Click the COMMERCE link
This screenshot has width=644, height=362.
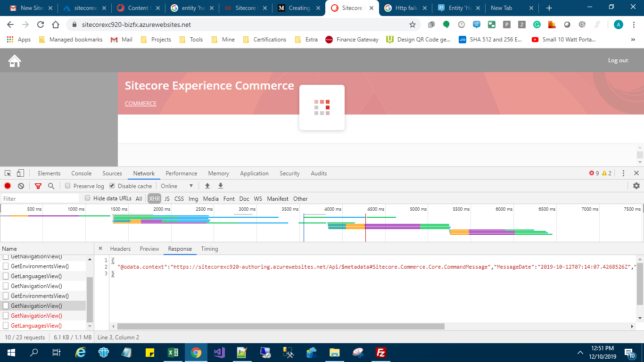pos(140,104)
